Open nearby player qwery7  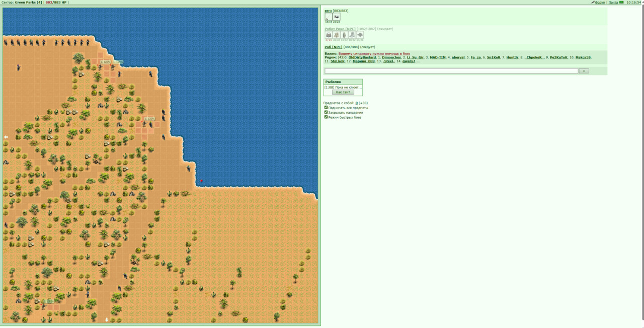[x=409, y=61]
